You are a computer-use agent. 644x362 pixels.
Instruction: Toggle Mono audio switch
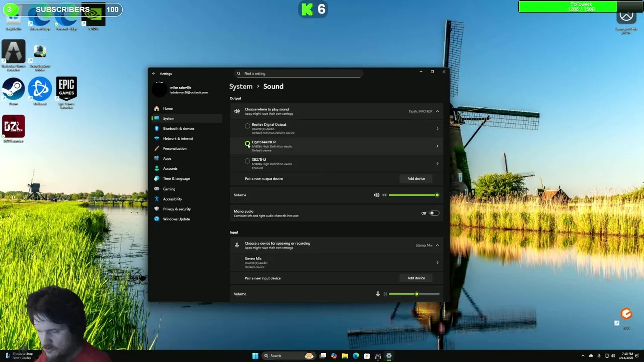434,213
